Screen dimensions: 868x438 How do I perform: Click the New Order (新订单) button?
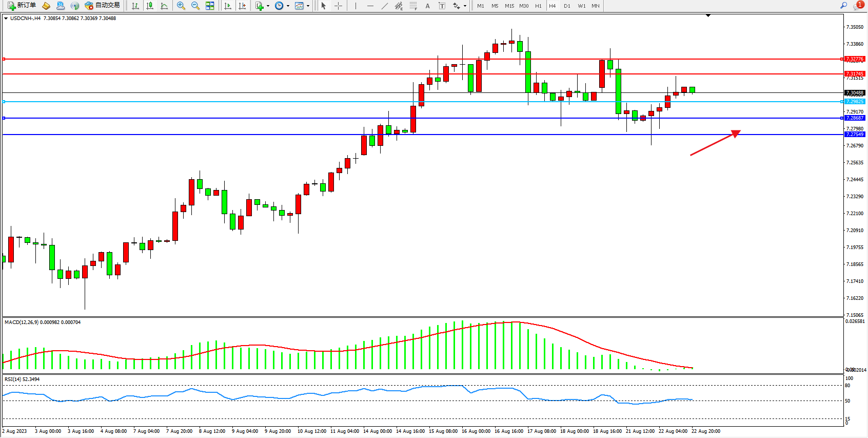[x=22, y=6]
